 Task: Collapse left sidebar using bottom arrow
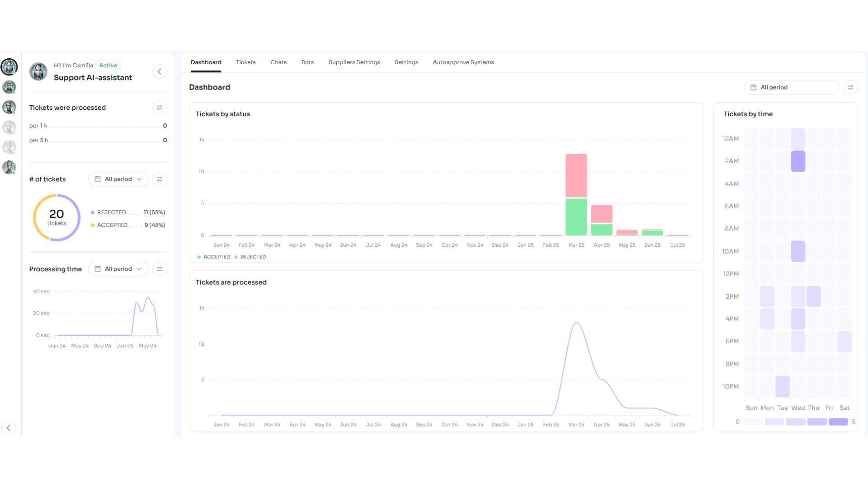point(9,428)
